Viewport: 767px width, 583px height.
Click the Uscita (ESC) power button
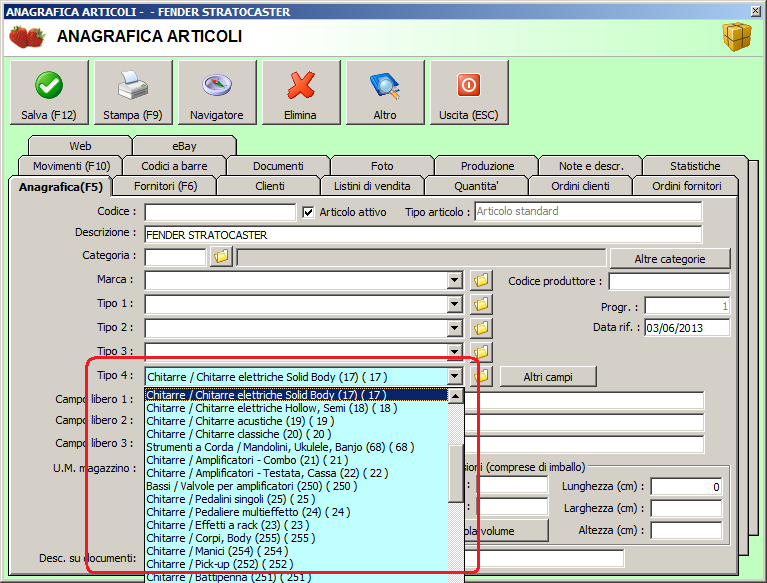point(469,92)
